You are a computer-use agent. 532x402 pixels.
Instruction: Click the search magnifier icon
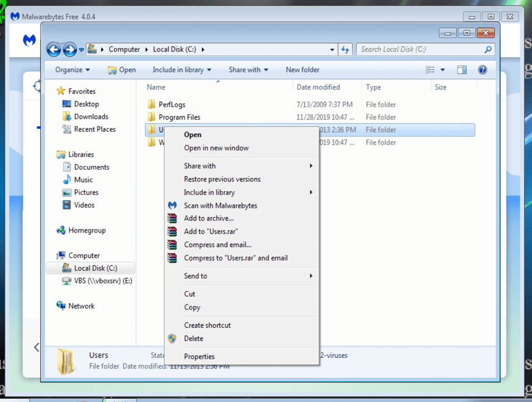[x=488, y=50]
